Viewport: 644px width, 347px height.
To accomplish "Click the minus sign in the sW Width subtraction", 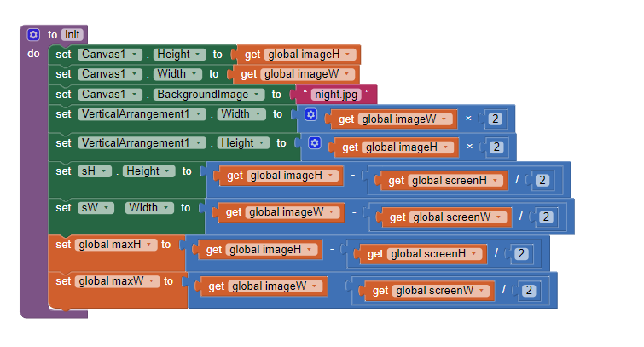I will (354, 212).
